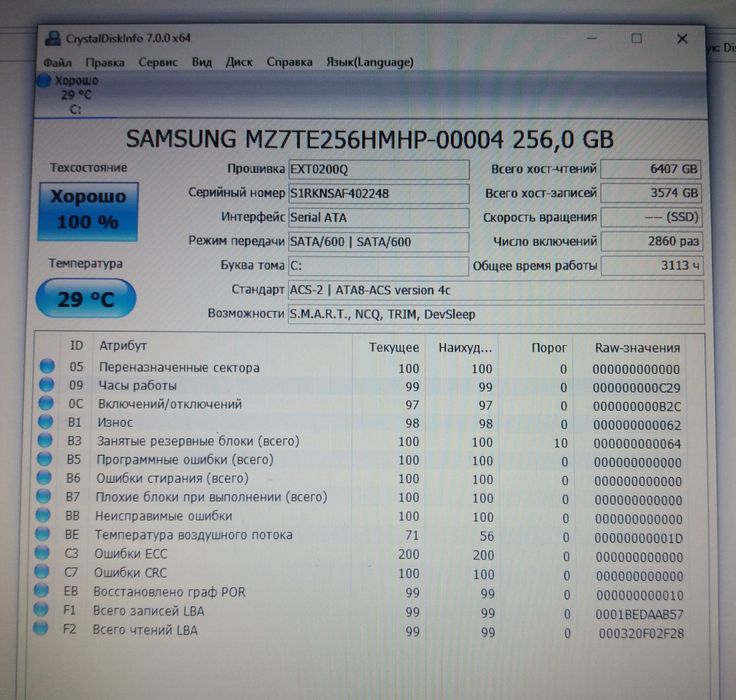Select the Всего записей LBA row
736x700 pixels.
pos(359,612)
